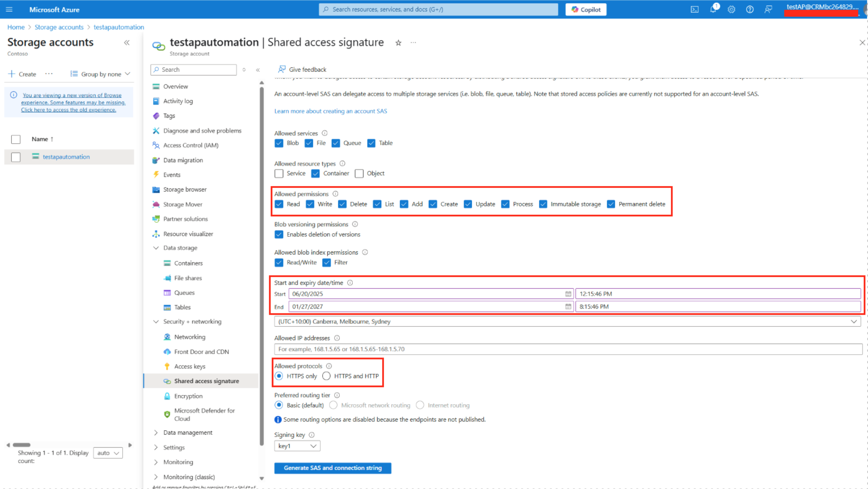868x489 pixels.
Task: Open calendar picker for Start date
Action: coord(568,294)
